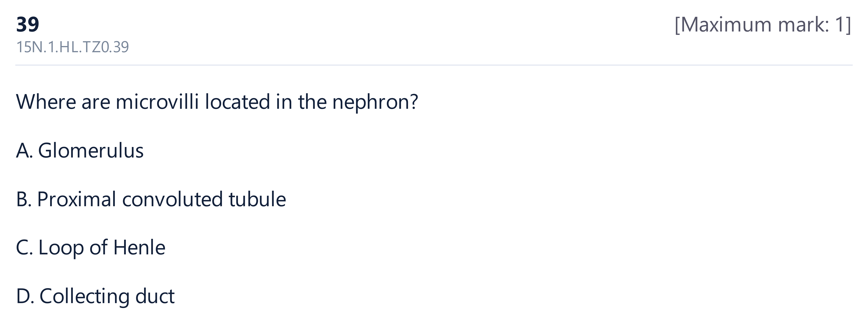Click the letter "B." option marker
The height and width of the screenshot is (322, 868).
[x=24, y=199]
